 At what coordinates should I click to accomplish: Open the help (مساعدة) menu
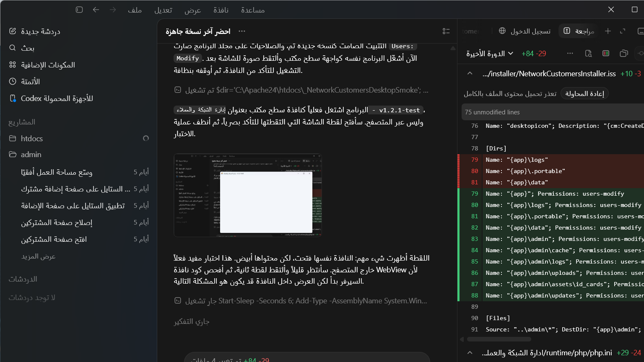pyautogui.click(x=253, y=10)
